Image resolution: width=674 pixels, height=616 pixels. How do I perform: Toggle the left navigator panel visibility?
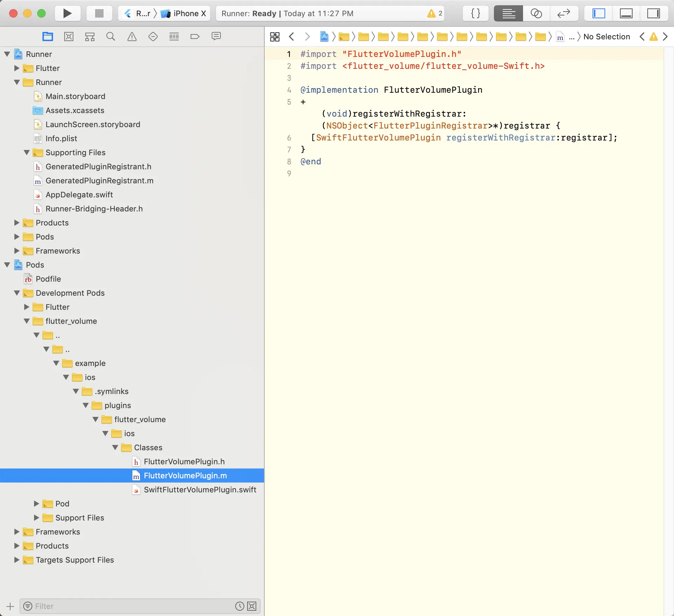click(599, 13)
